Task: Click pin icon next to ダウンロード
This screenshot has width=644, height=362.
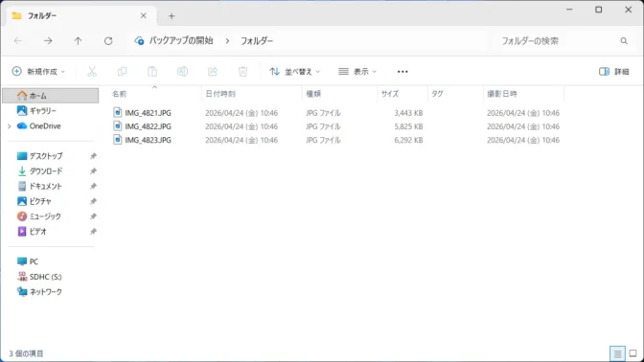Action: (93, 171)
